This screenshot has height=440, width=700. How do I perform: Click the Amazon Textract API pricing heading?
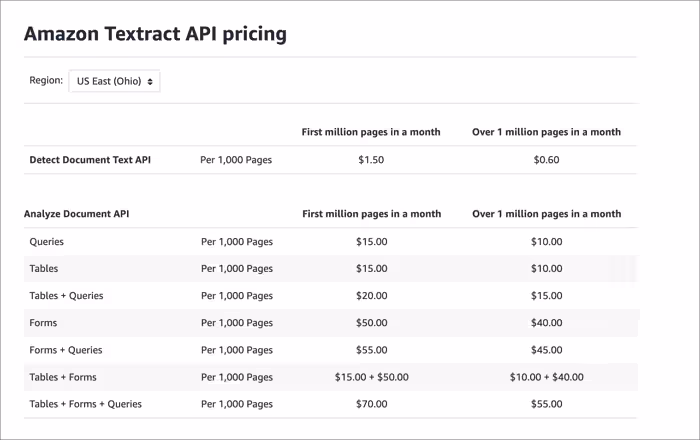pos(155,34)
